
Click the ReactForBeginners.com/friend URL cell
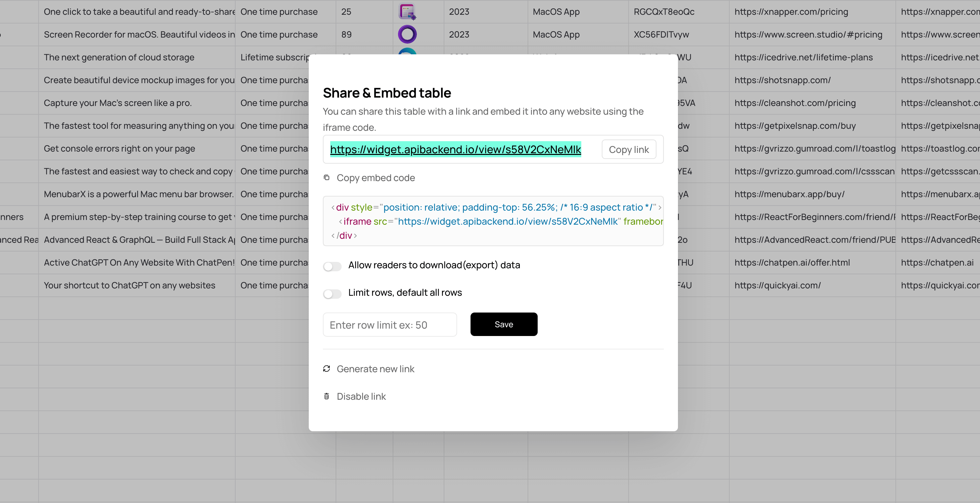(812, 217)
